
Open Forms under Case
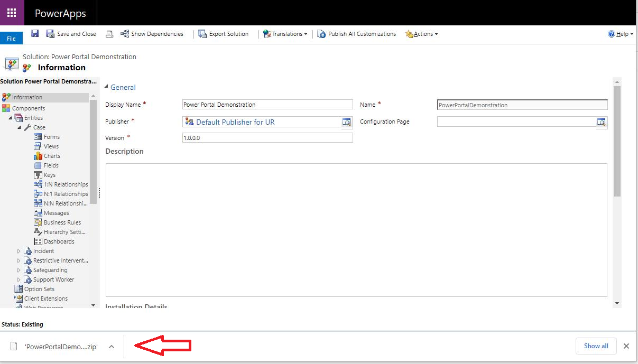[x=51, y=137]
